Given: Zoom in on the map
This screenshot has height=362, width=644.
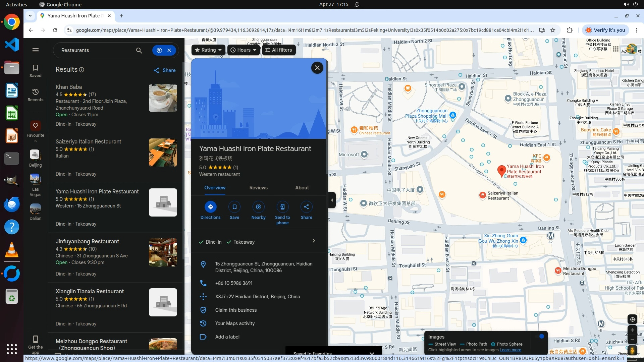Looking at the screenshot, I should pos(632,330).
